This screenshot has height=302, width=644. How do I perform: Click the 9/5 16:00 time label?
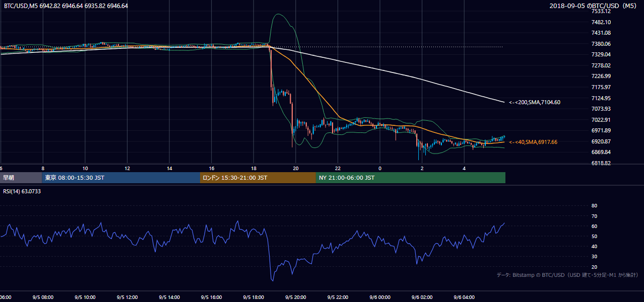212,297
